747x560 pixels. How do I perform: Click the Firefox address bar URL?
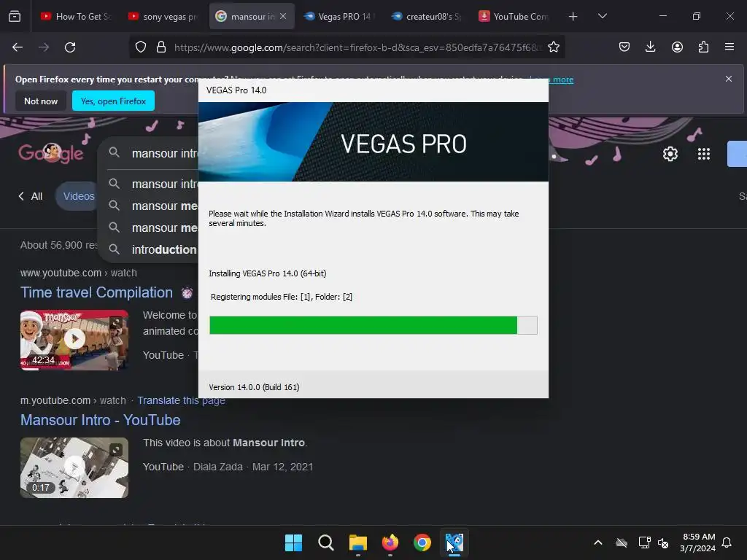(357, 47)
